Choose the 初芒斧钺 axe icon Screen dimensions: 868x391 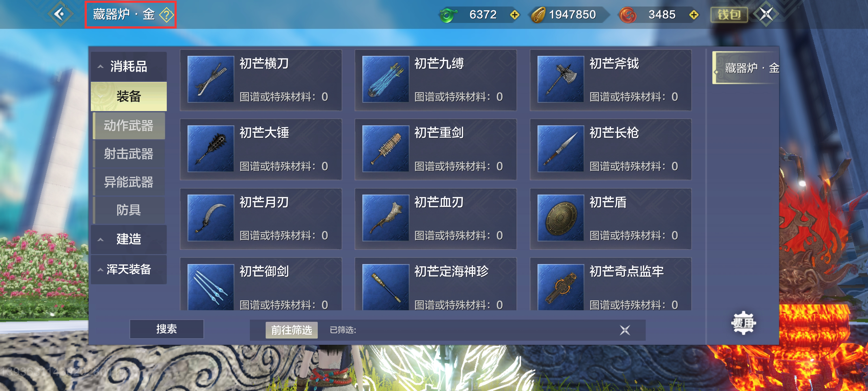(561, 79)
